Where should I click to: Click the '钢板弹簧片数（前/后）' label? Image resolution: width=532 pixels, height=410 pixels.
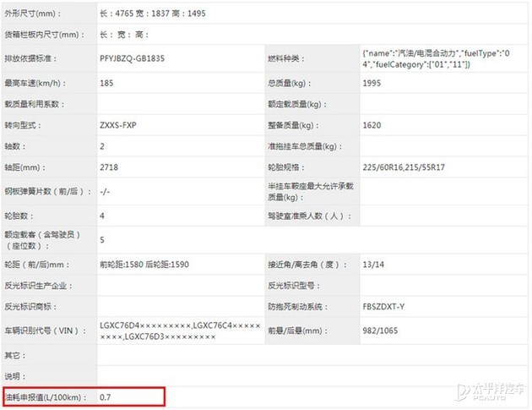pos(48,192)
